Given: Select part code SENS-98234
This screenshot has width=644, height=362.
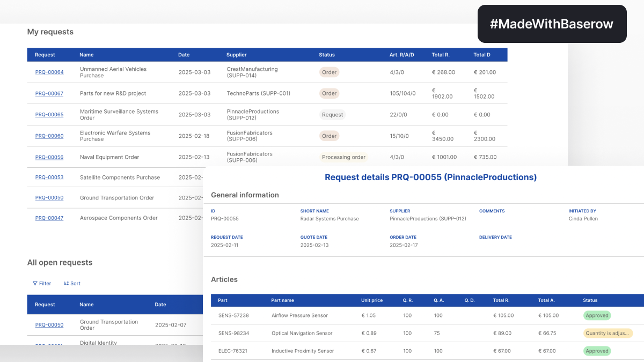Looking at the screenshot, I should (233, 333).
